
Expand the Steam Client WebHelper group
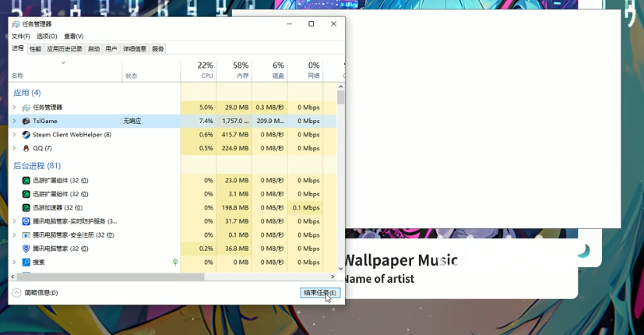point(14,135)
